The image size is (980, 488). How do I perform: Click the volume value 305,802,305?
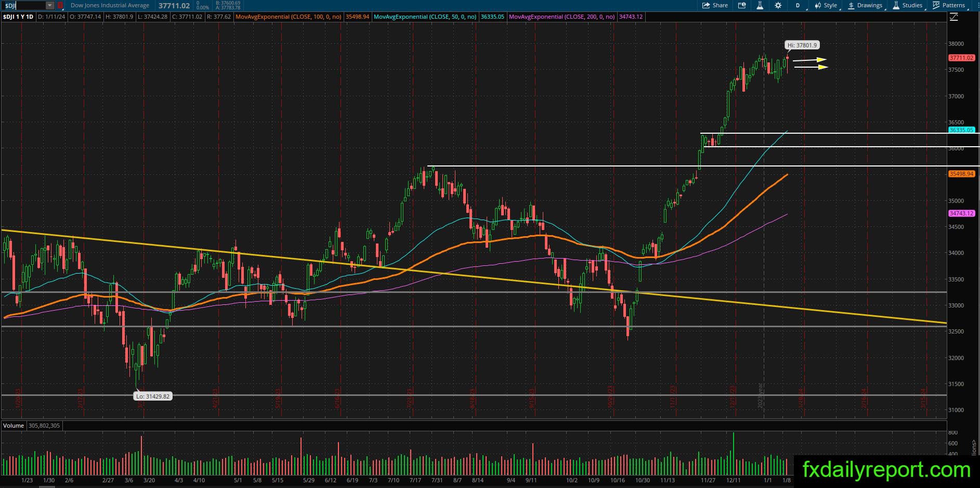[x=44, y=426]
